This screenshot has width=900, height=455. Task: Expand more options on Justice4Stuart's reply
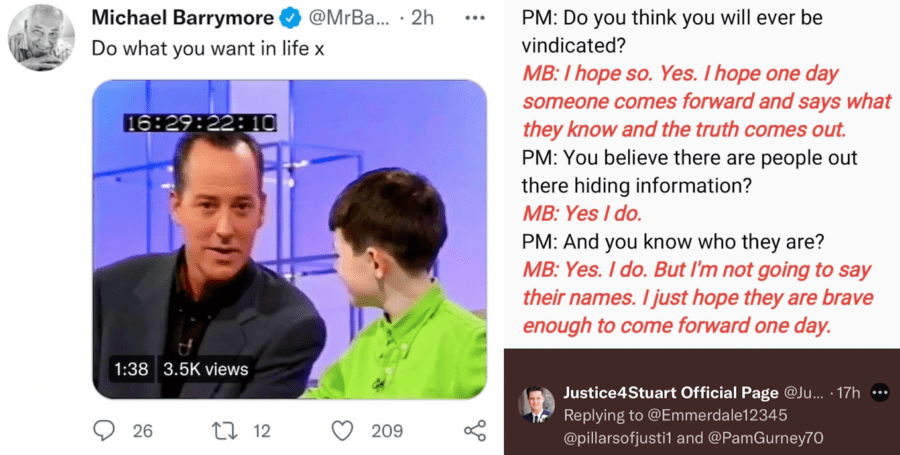coord(880,392)
